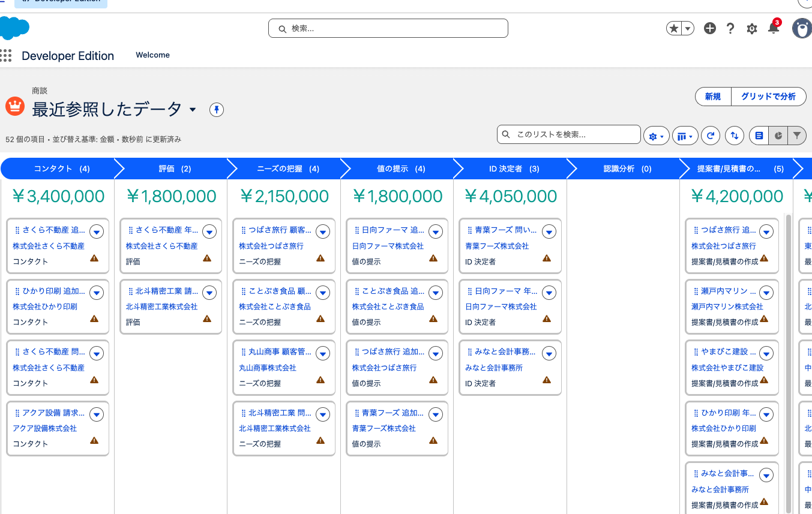
Task: Focus the global 検索 search field
Action: [388, 28]
